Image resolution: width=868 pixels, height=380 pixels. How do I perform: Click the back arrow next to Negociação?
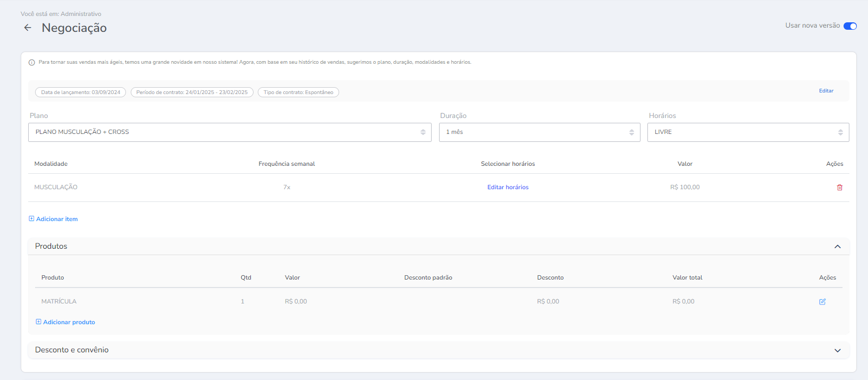click(28, 28)
